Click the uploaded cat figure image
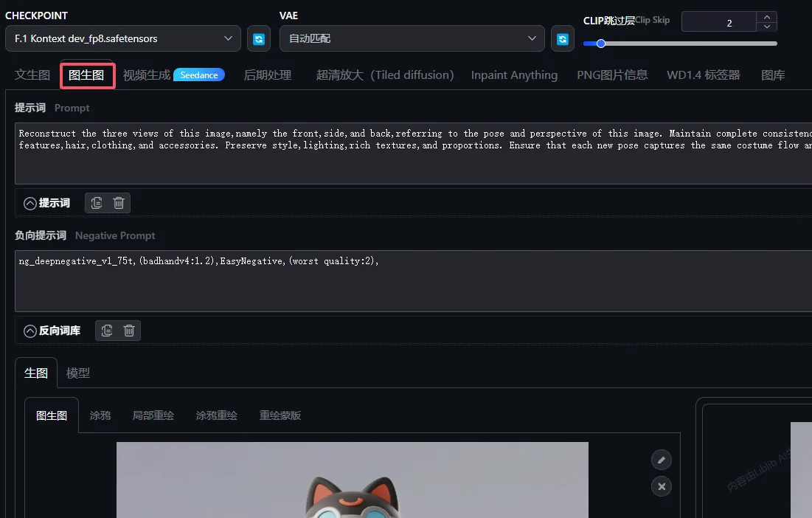 (x=352, y=480)
